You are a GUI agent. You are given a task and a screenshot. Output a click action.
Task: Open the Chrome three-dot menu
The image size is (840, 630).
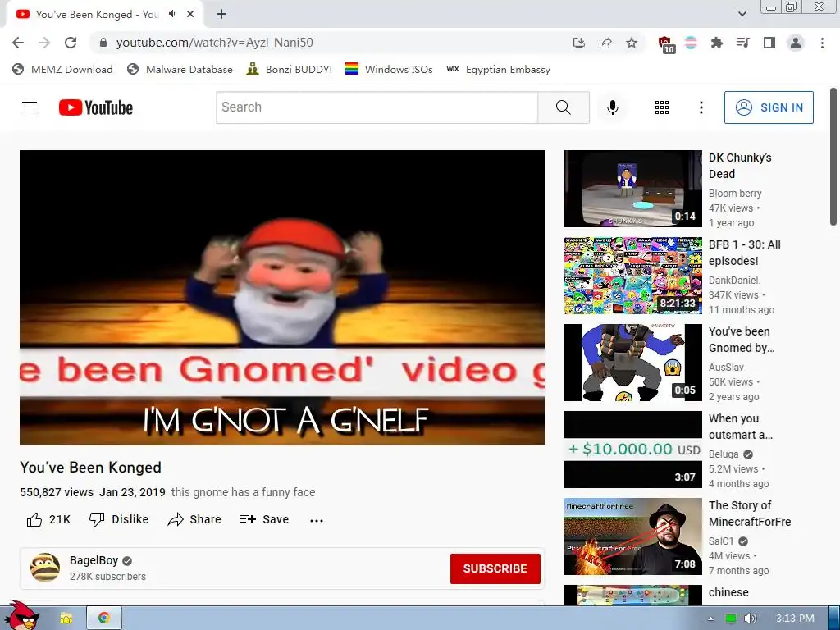pos(822,43)
